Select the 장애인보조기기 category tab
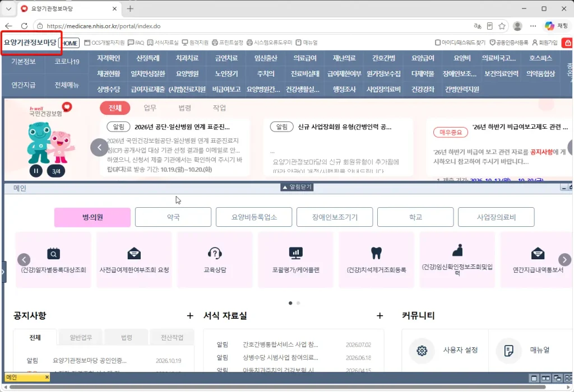Viewport: 574px width, 392px height. tap(335, 217)
